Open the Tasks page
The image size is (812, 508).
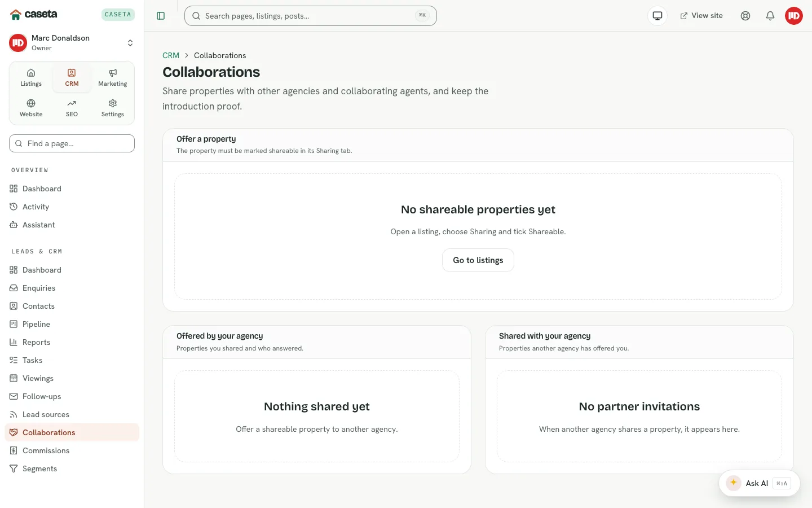[x=72, y=360]
